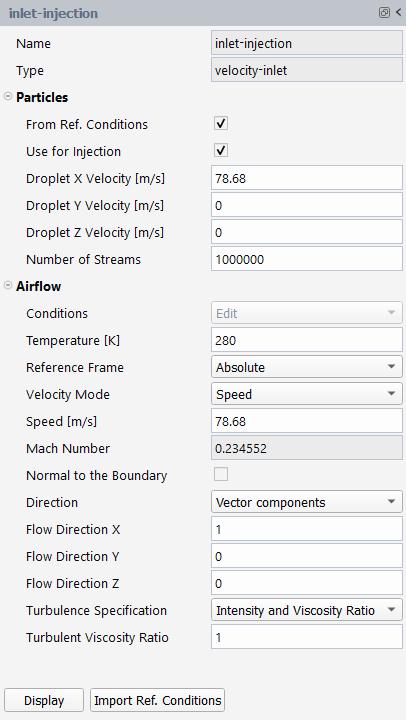Click the Name field
This screenshot has width=406, height=720.
pos(307,43)
